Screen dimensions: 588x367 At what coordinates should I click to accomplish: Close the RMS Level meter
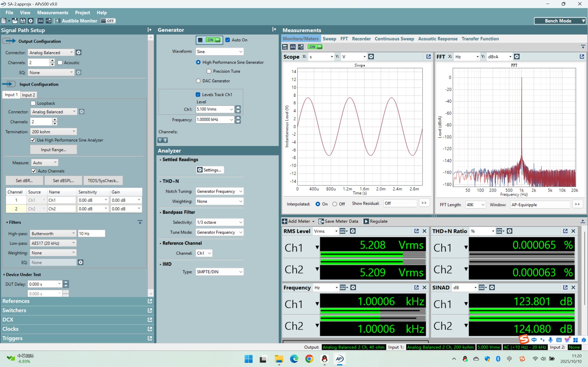click(424, 231)
